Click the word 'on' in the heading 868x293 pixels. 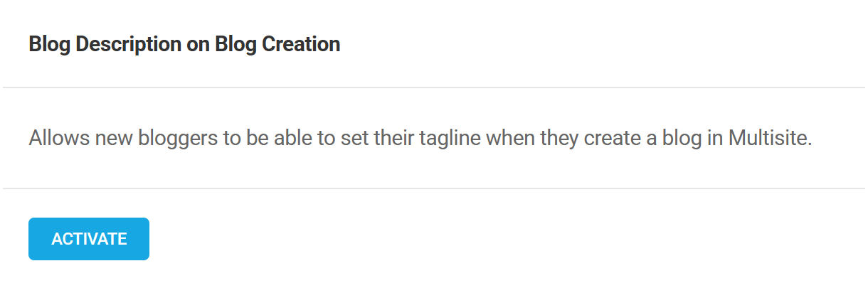[x=199, y=45]
